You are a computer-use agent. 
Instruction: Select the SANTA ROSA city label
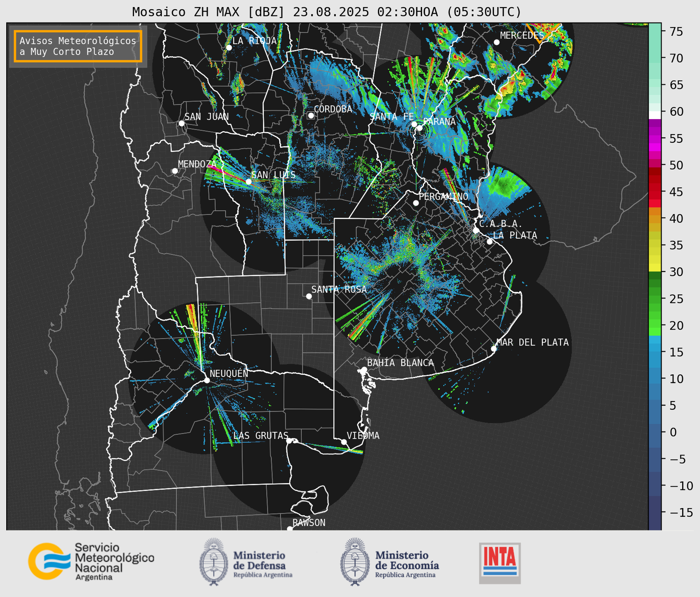pyautogui.click(x=339, y=289)
